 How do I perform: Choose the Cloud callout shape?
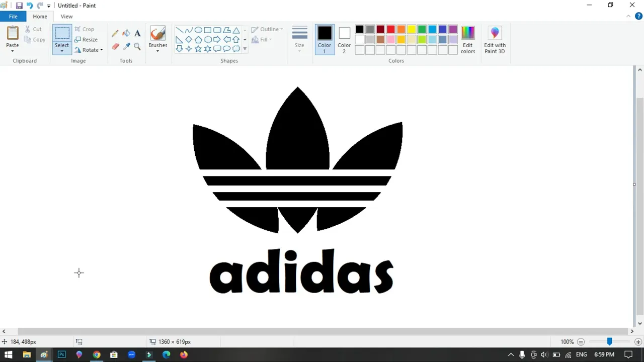pyautogui.click(x=236, y=49)
